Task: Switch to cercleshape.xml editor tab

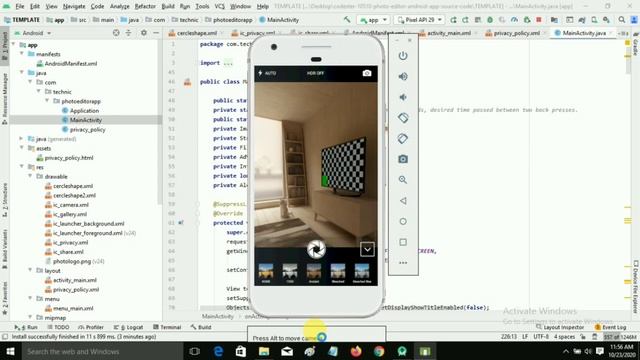Action: coord(197,33)
